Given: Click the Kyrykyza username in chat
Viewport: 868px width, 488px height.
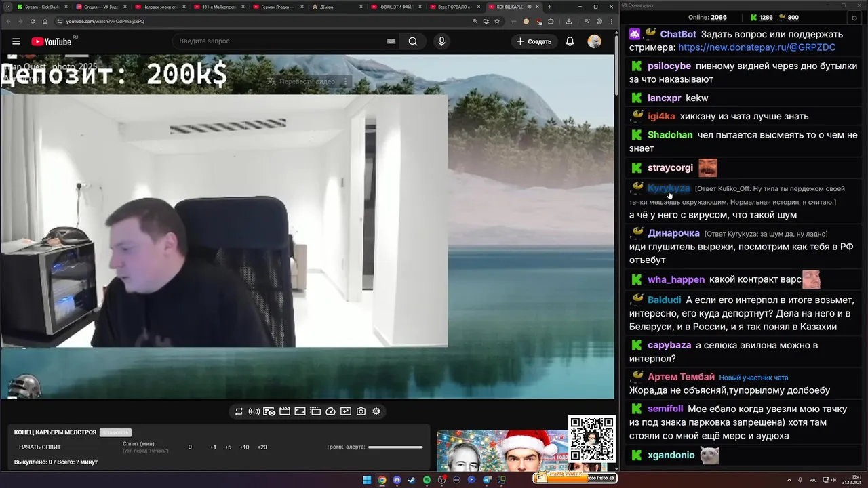Looking at the screenshot, I should click(669, 188).
